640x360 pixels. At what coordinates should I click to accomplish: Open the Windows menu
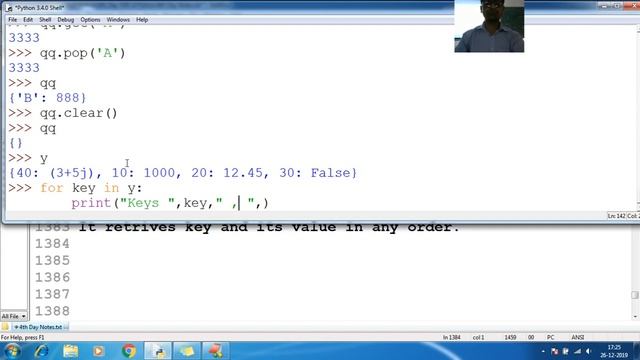(x=118, y=20)
